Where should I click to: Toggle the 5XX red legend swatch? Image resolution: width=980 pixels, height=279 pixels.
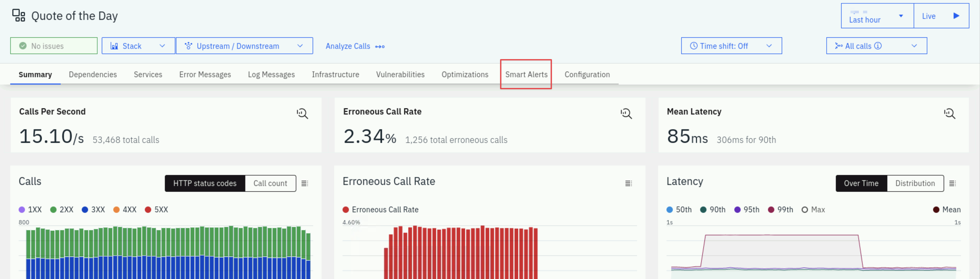(x=148, y=209)
